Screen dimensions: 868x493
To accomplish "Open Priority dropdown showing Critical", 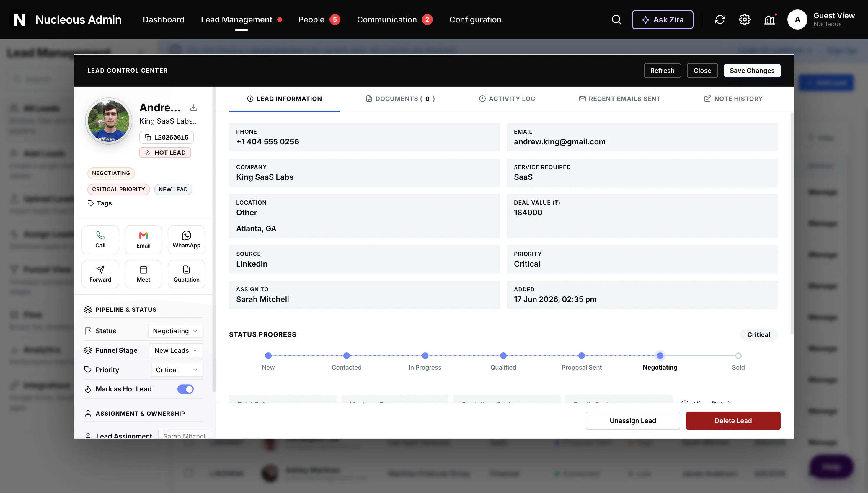I will pyautogui.click(x=177, y=370).
